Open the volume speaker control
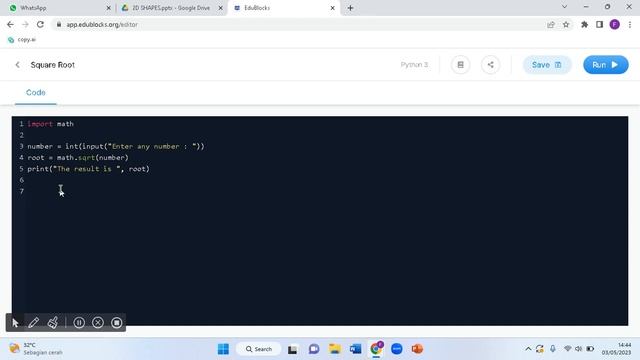 (x=578, y=349)
